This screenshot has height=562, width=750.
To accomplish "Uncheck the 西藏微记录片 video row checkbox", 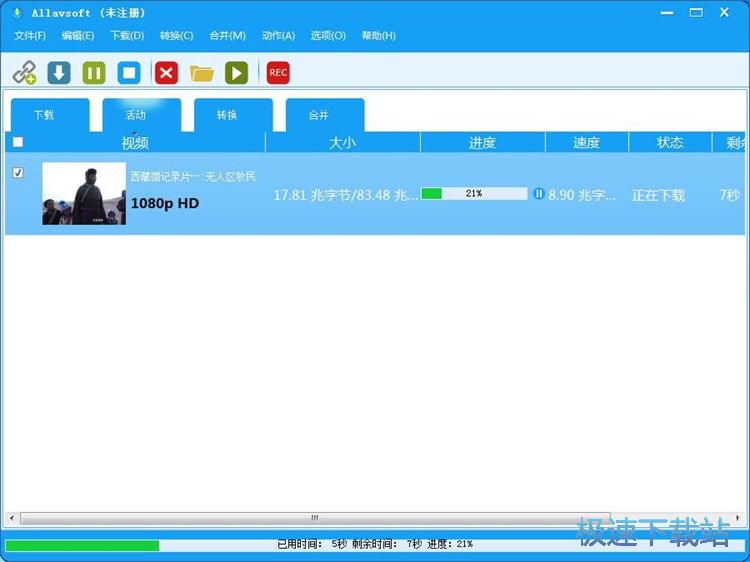I will pyautogui.click(x=18, y=173).
